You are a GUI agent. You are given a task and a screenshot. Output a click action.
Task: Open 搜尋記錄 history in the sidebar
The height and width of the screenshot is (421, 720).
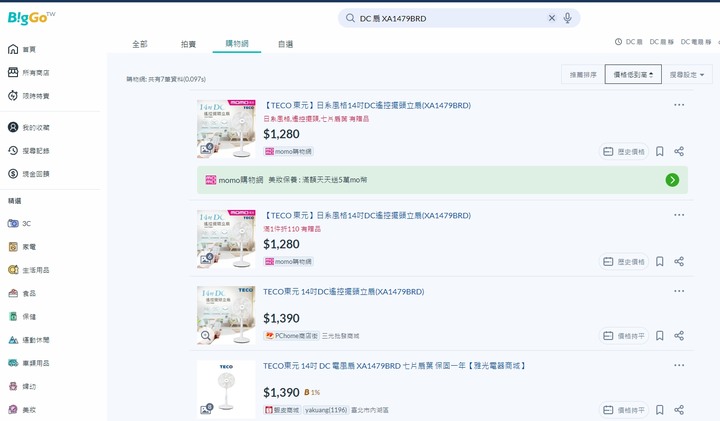click(28, 151)
